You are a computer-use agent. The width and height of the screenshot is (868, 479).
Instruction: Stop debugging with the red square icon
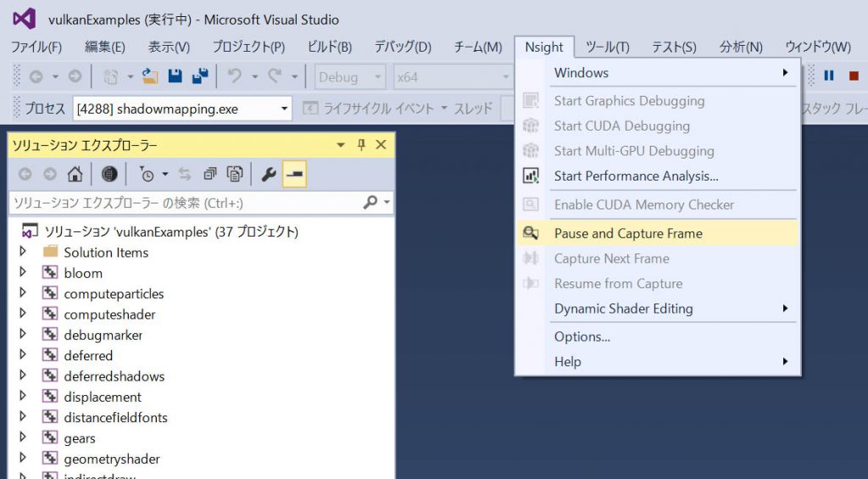click(x=854, y=75)
